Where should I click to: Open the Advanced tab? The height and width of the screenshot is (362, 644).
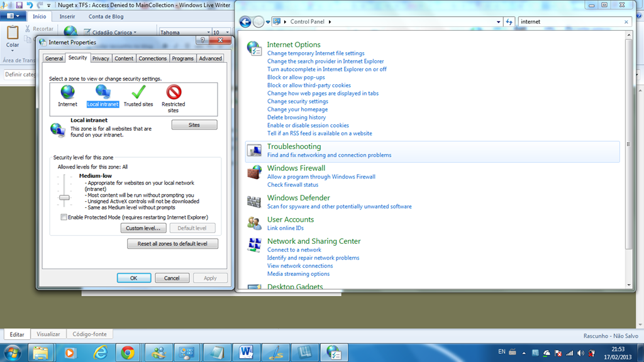coord(210,58)
